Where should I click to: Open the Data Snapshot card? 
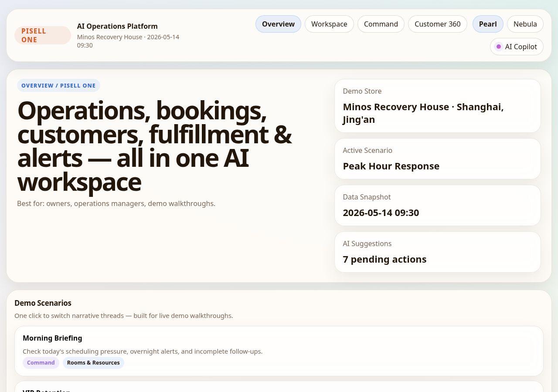pyautogui.click(x=438, y=205)
